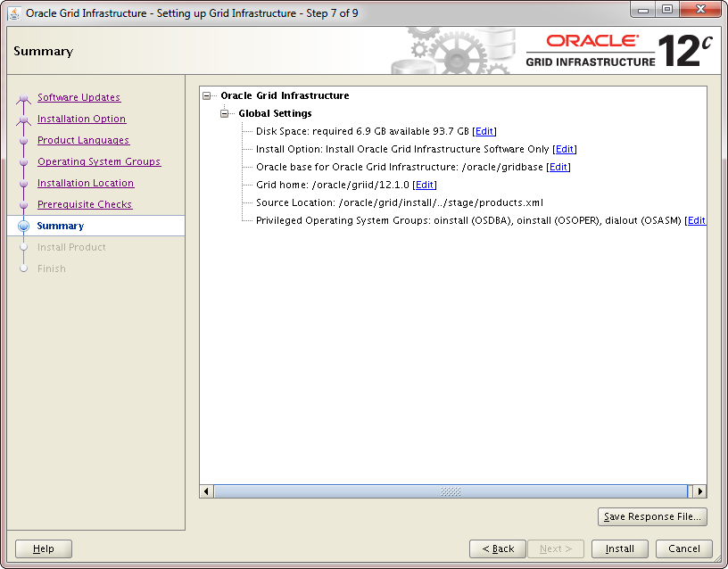Image resolution: width=728 pixels, height=569 pixels.
Task: Click the Save Response File button
Action: 652,516
